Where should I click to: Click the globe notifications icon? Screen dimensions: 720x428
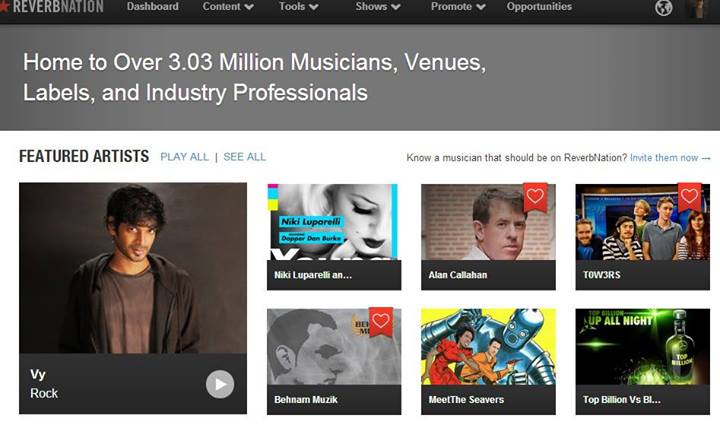663,7
